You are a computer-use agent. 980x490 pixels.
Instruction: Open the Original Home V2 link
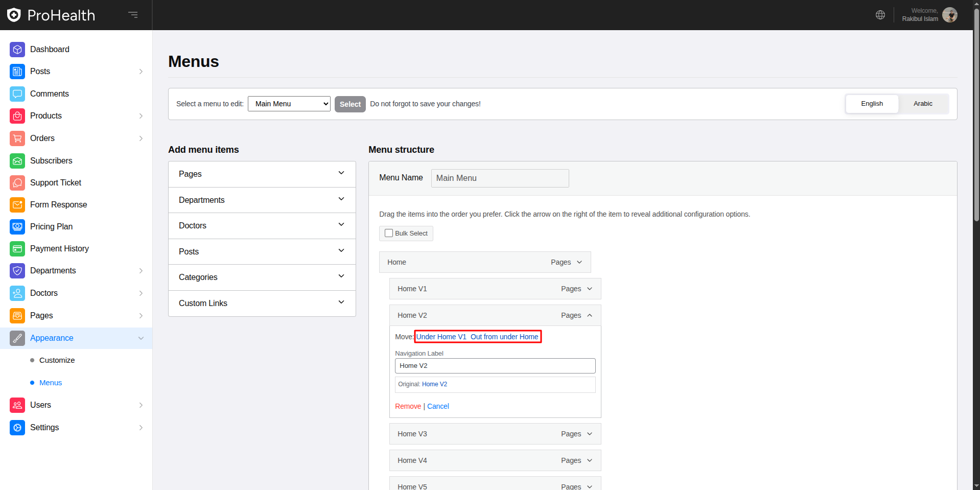[434, 384]
